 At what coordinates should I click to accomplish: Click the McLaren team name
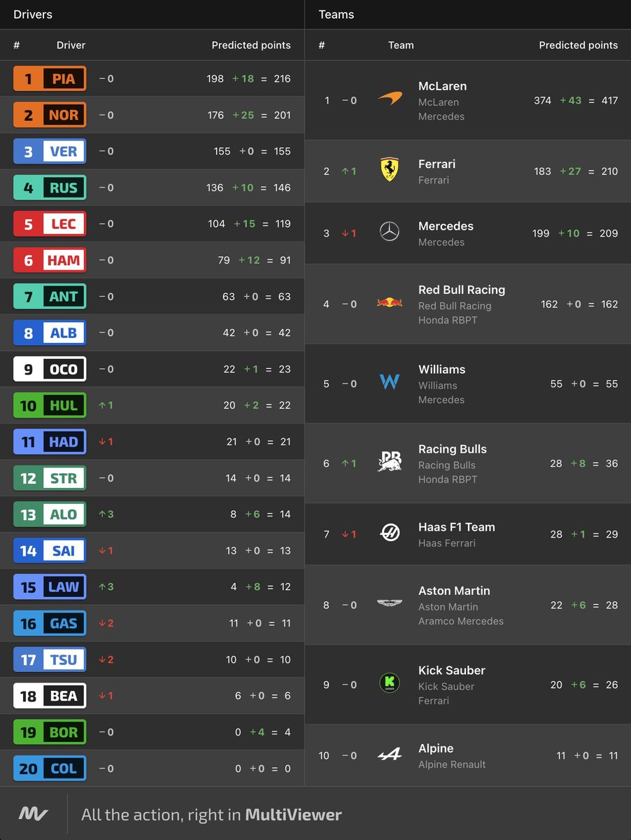click(442, 86)
